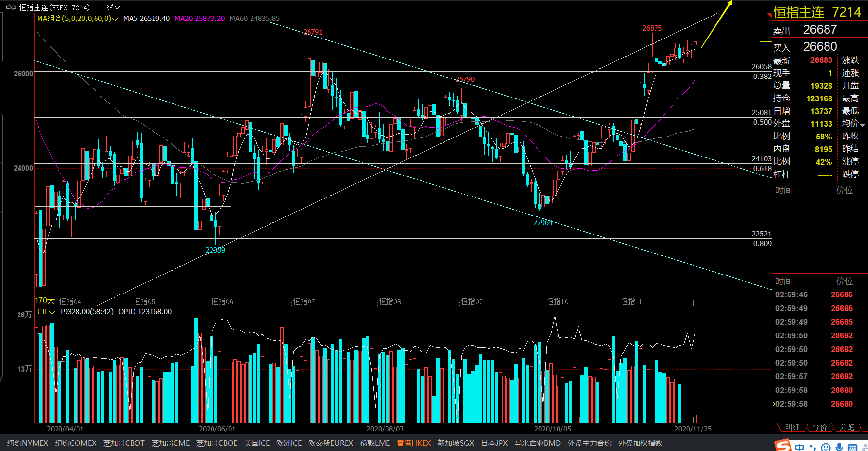Click the 外盘 value 11133

point(821,124)
